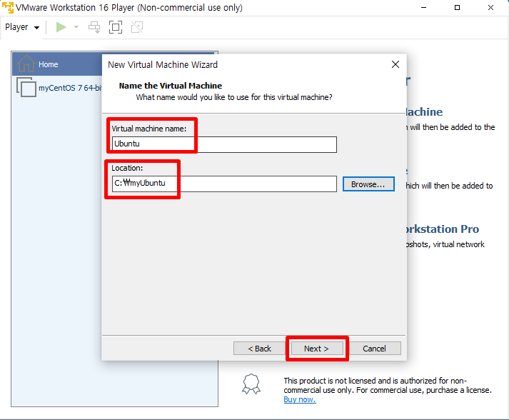Screen dimensions: 509x420
Task: Click 'Name the Virtual Machine' heading
Action: [171, 86]
